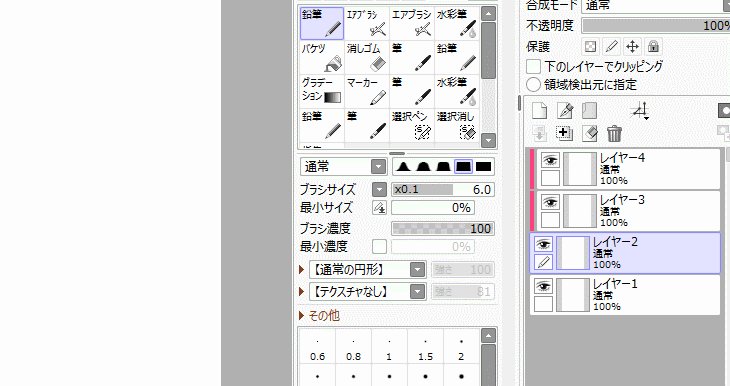Open the brush 通常 blend mode dropdown
This screenshot has height=386, width=730.
[344, 167]
